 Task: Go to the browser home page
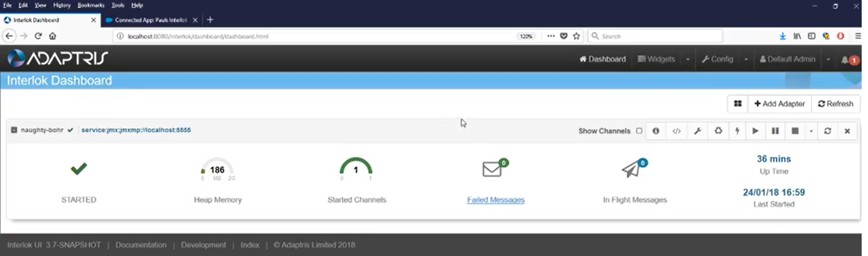53,36
